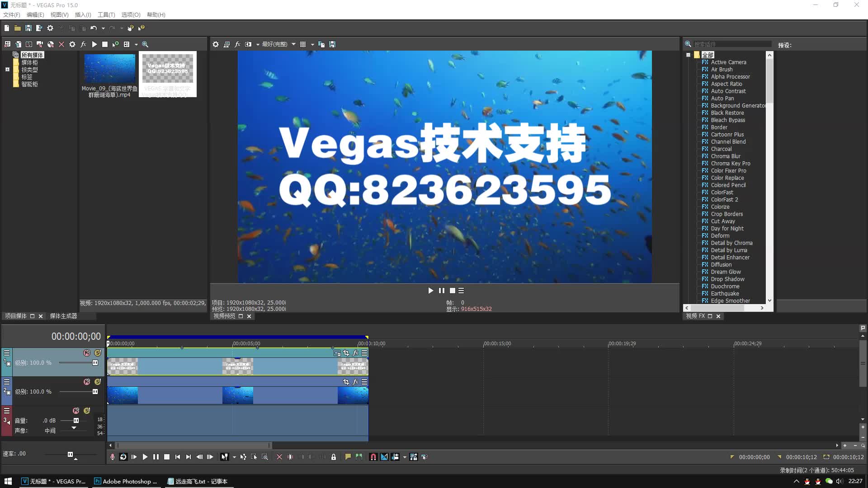This screenshot has height=488, width=868.
Task: Enable snapping with the magnet icon
Action: click(x=373, y=457)
